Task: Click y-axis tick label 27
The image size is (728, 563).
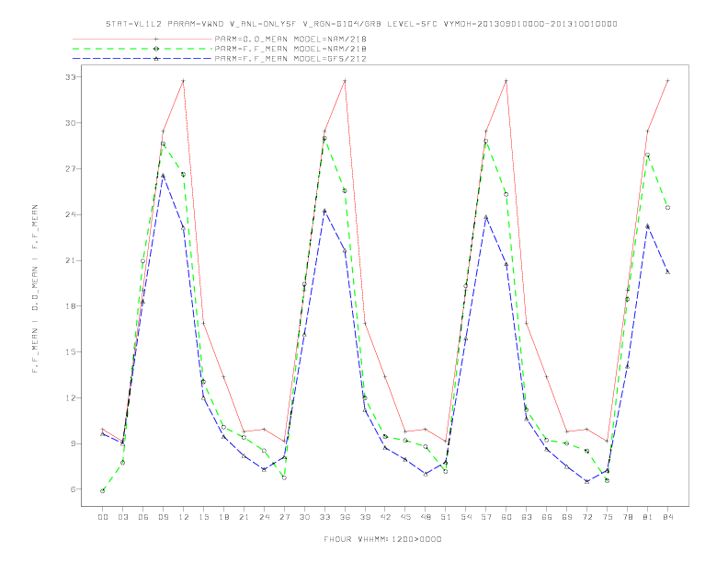Action: point(70,168)
